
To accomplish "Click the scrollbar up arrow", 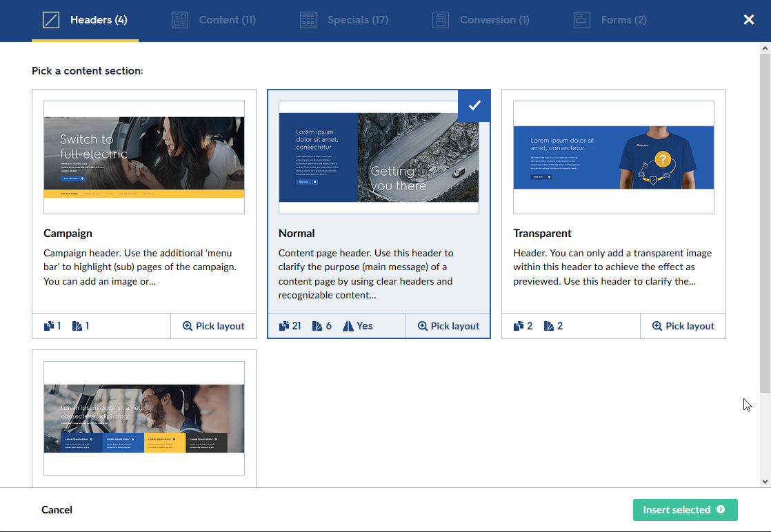I will [x=765, y=48].
